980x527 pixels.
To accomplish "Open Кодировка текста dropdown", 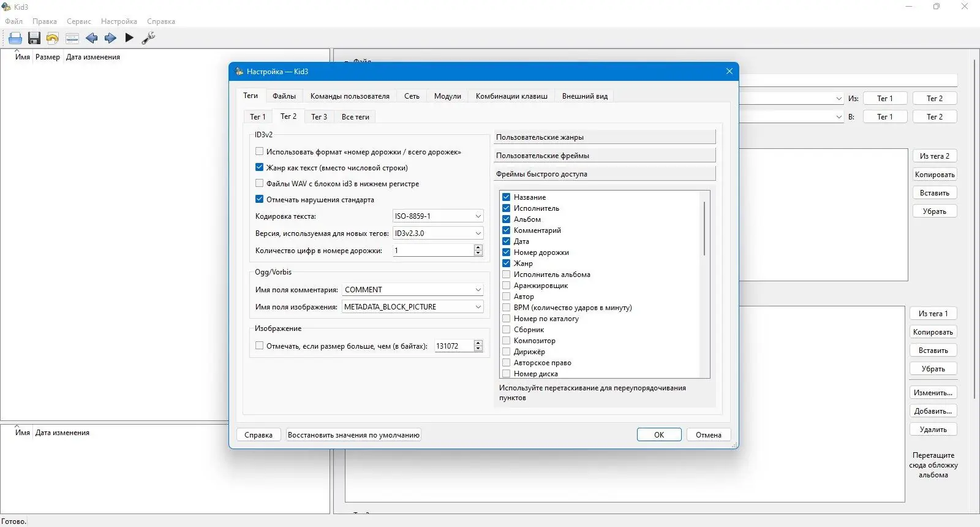I will (438, 216).
